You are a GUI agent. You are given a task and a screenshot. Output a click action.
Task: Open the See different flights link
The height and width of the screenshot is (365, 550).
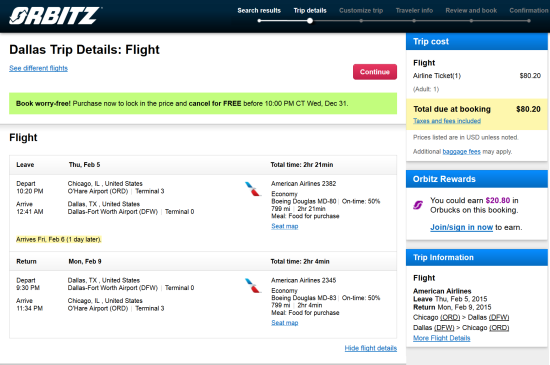click(39, 68)
